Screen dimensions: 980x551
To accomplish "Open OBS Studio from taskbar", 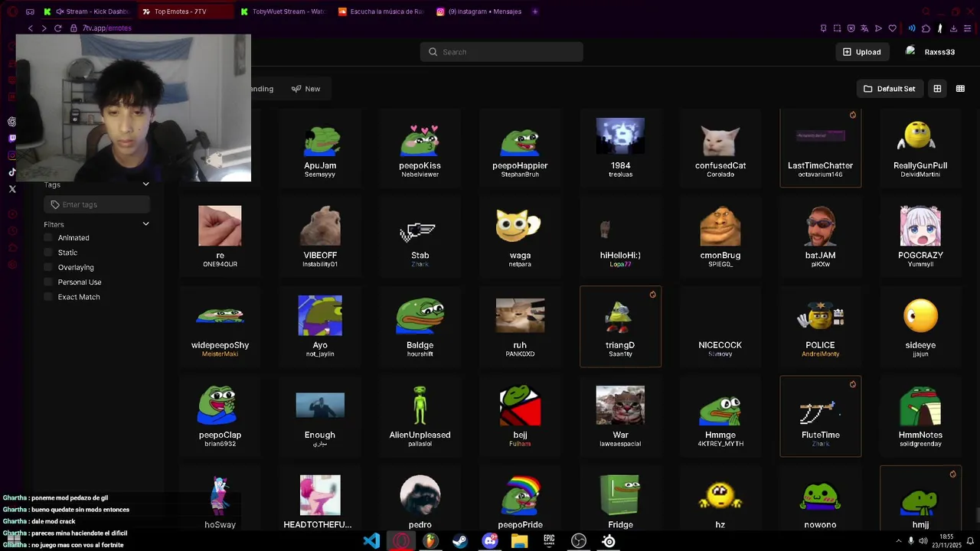I will click(579, 541).
